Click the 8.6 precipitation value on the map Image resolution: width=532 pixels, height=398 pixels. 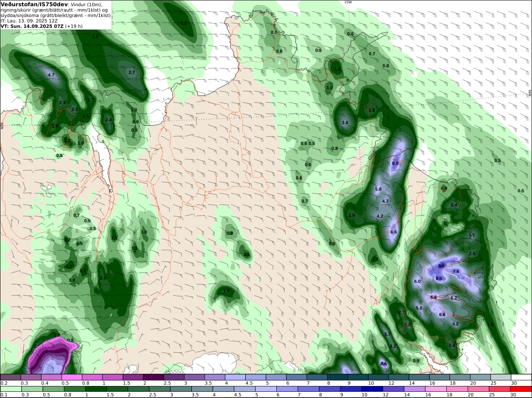pos(384,364)
